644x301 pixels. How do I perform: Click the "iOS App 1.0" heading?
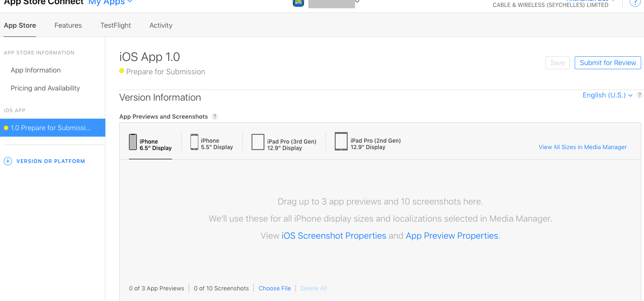point(150,57)
